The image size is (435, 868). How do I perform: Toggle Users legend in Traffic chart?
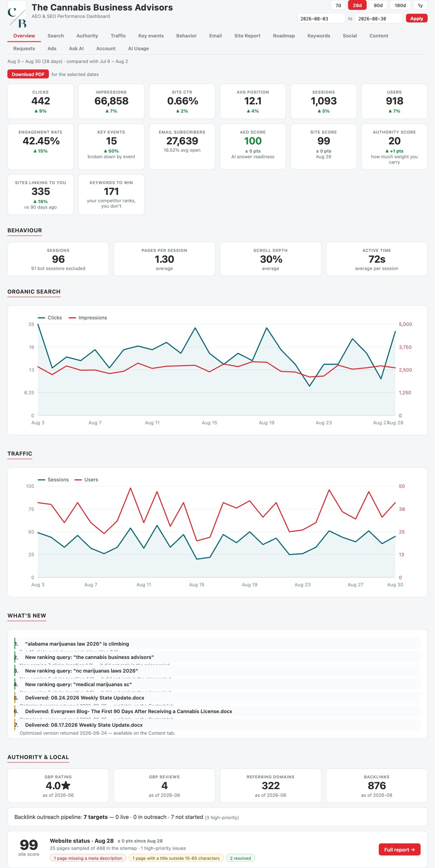[x=86, y=479]
